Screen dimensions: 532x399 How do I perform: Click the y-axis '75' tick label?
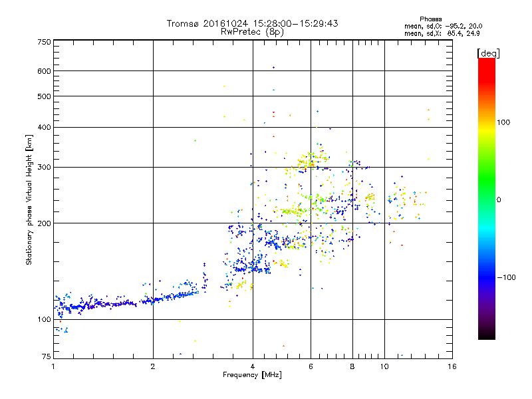(47, 356)
